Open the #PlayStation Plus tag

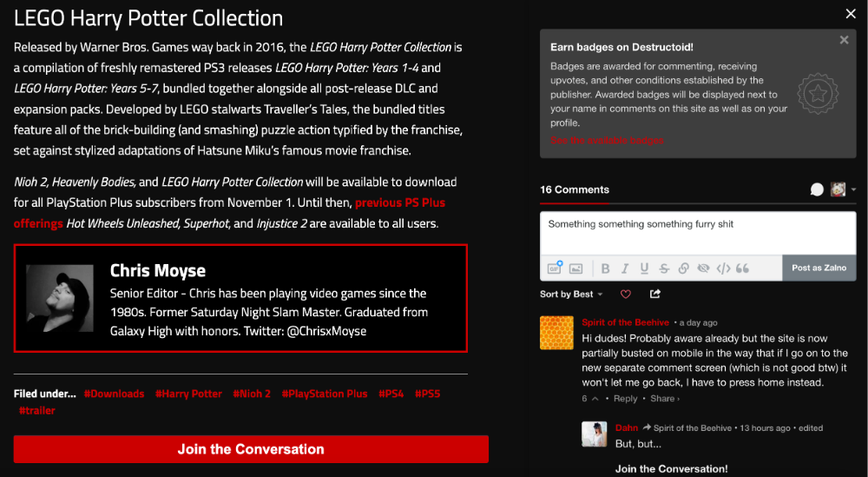325,394
